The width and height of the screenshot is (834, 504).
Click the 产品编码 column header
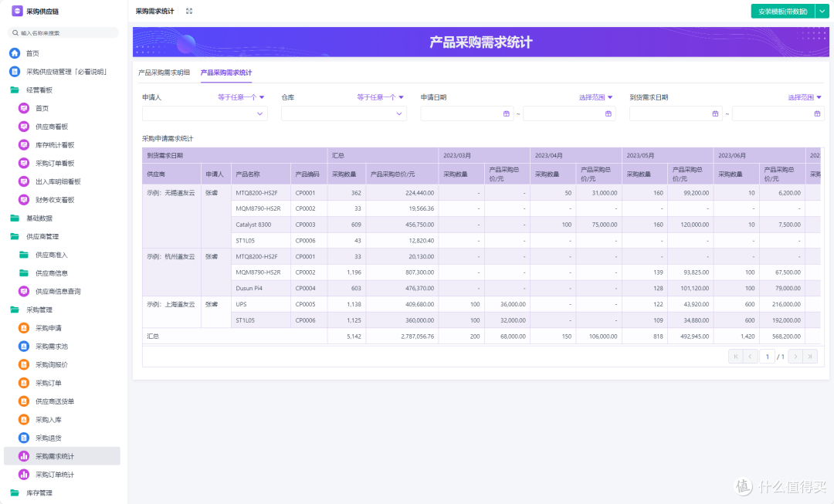click(x=309, y=174)
